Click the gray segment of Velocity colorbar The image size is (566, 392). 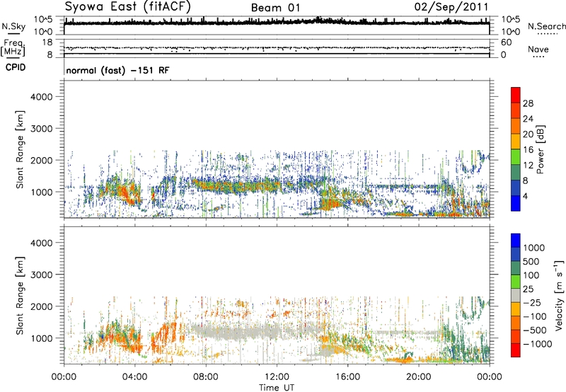click(x=516, y=295)
